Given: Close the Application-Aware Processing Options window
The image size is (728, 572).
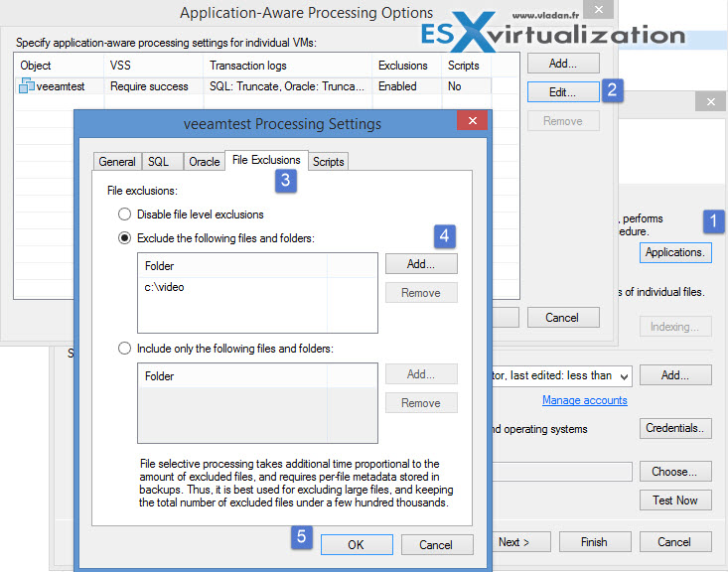Looking at the screenshot, I should 599,9.
